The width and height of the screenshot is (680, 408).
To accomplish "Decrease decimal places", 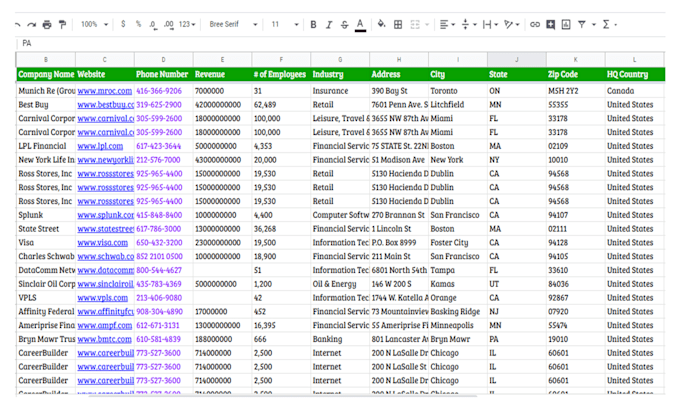I will pos(153,25).
